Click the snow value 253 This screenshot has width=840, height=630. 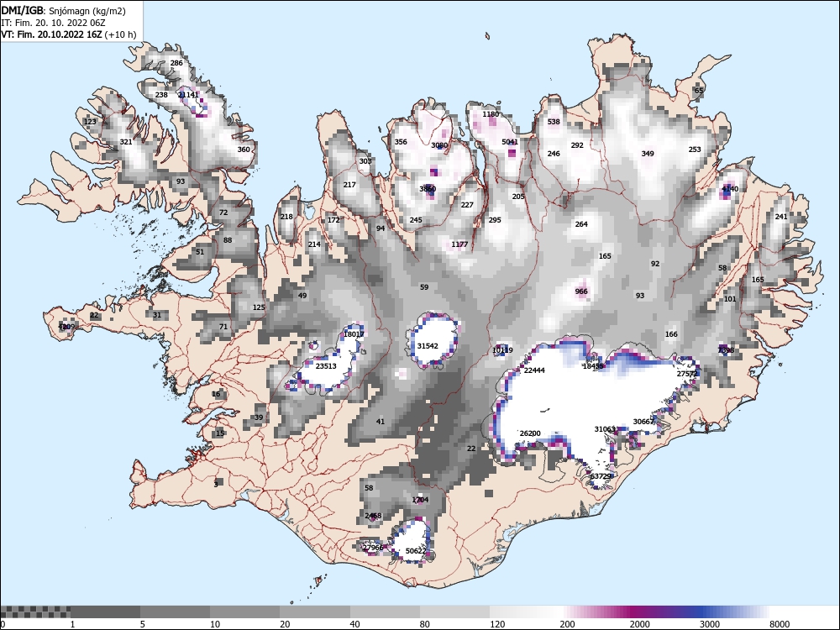click(695, 150)
